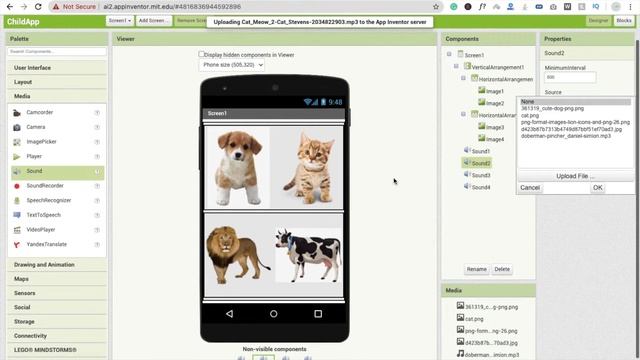Image resolution: width=640 pixels, height=360 pixels.
Task: Reload the browser page
Action: pos(38,7)
